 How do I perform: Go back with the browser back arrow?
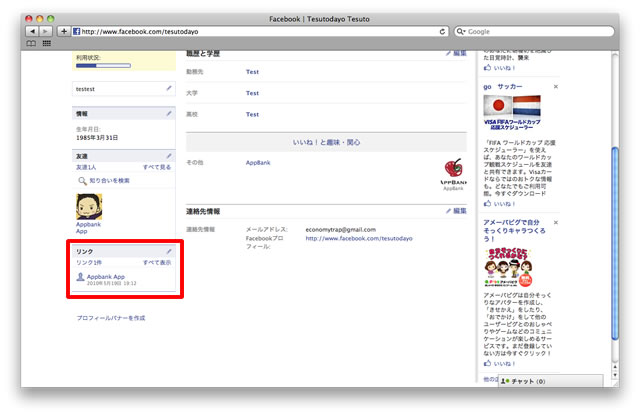[32, 31]
